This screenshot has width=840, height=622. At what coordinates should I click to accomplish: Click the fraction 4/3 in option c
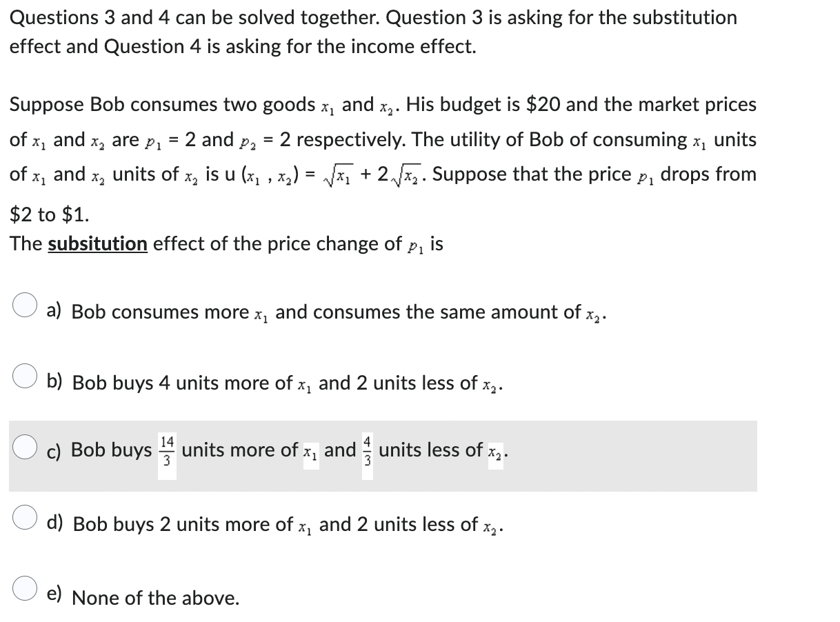click(368, 450)
